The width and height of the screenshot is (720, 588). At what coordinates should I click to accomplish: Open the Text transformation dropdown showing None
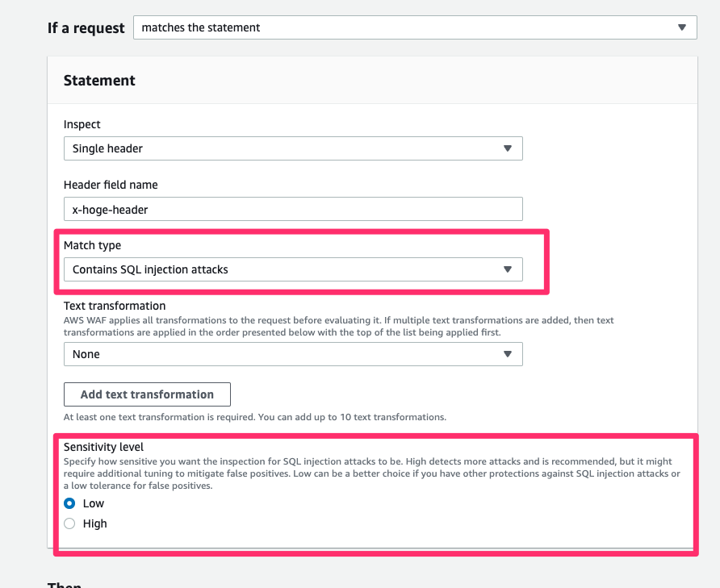click(x=293, y=354)
